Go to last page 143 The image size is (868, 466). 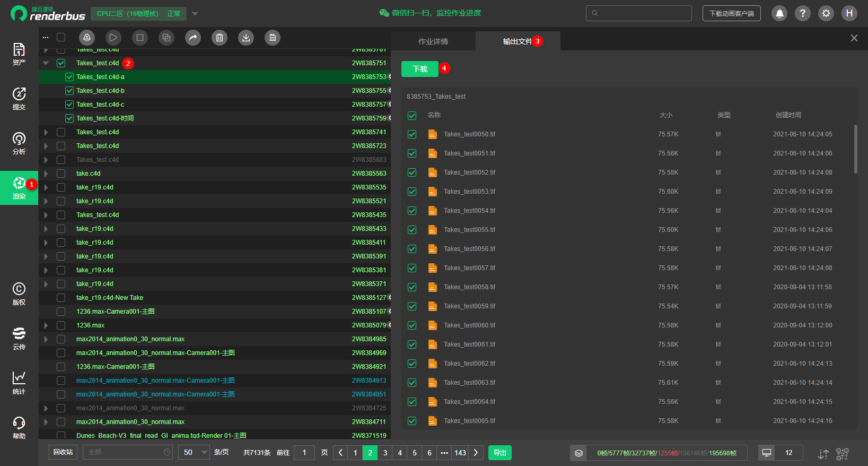click(x=460, y=453)
